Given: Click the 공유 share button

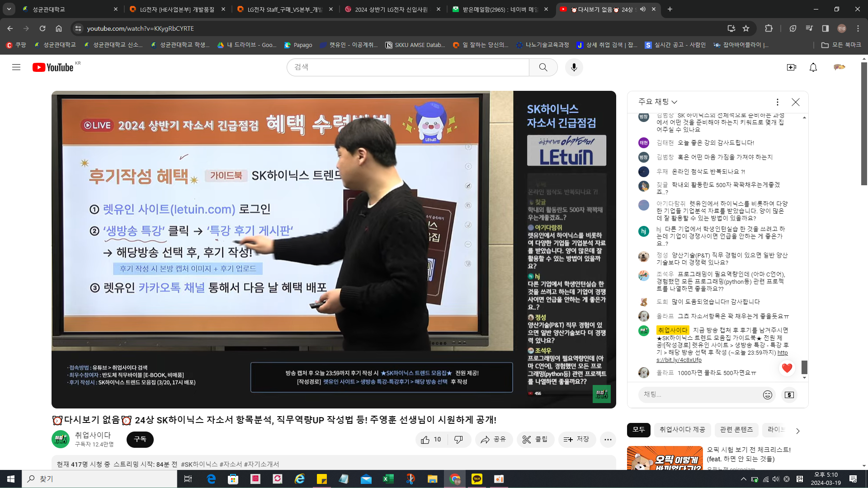Looking at the screenshot, I should point(494,440).
